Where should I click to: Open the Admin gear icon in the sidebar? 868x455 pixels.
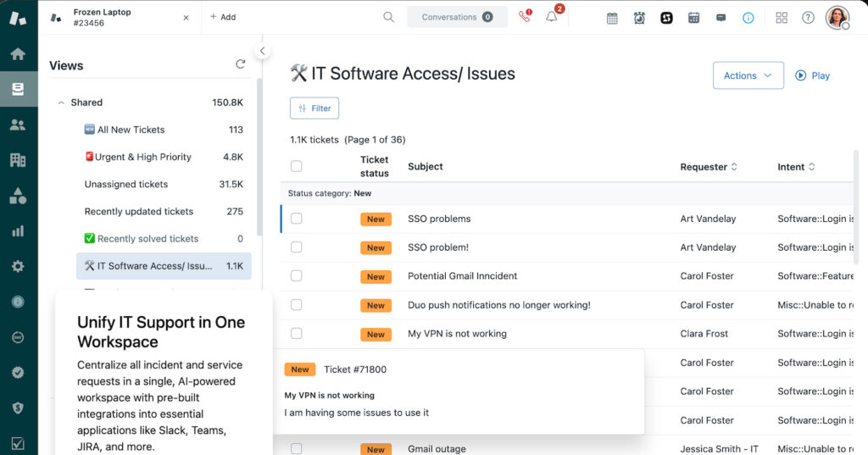point(18,266)
